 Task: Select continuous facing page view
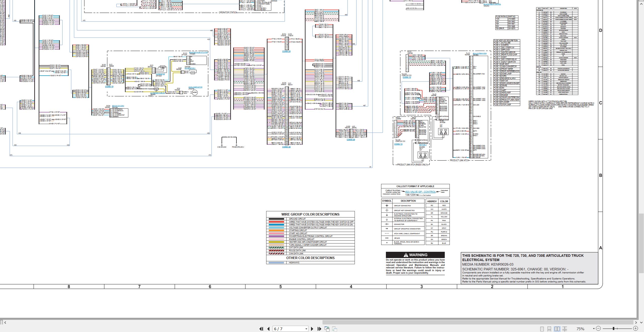pos(565,329)
